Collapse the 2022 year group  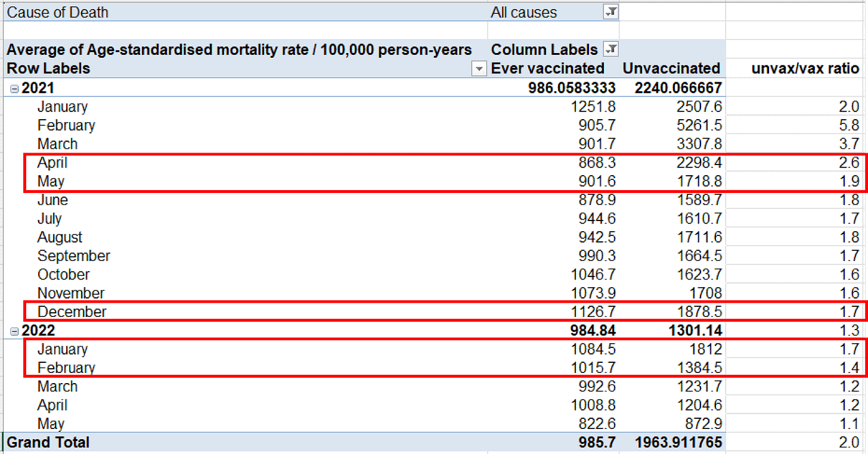[x=14, y=331]
